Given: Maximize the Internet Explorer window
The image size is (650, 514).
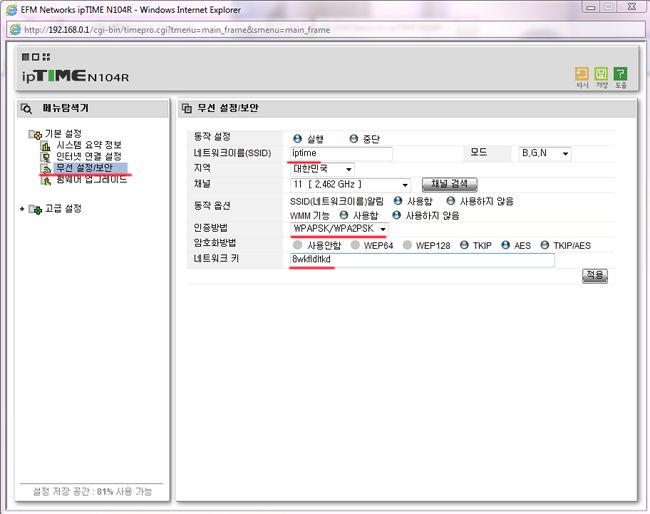Looking at the screenshot, I should pyautogui.click(x=609, y=7).
